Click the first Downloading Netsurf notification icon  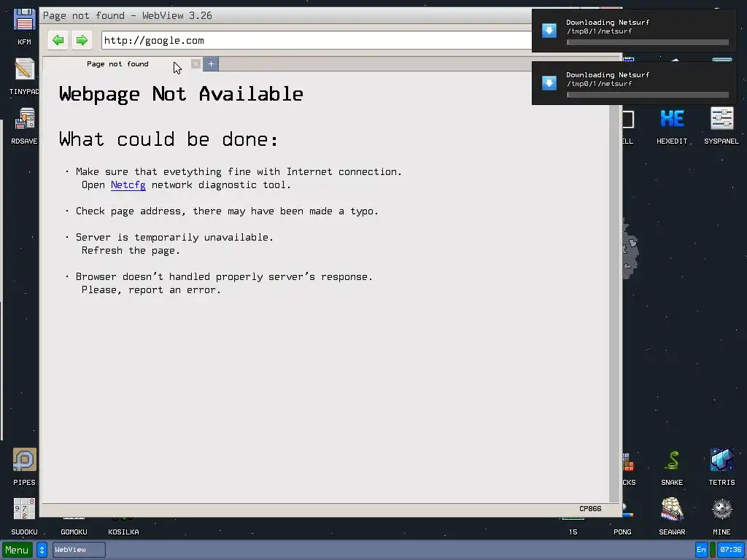pos(549,31)
